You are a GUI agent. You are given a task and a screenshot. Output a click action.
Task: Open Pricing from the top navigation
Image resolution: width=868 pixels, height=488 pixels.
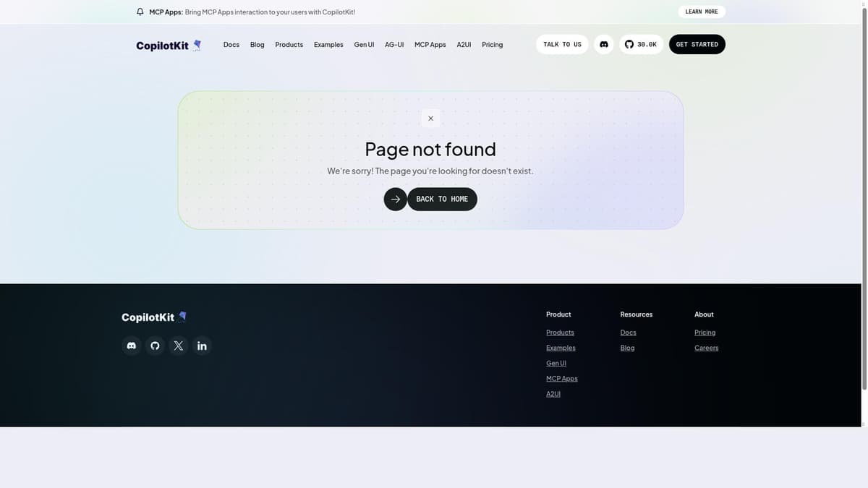[x=492, y=45]
